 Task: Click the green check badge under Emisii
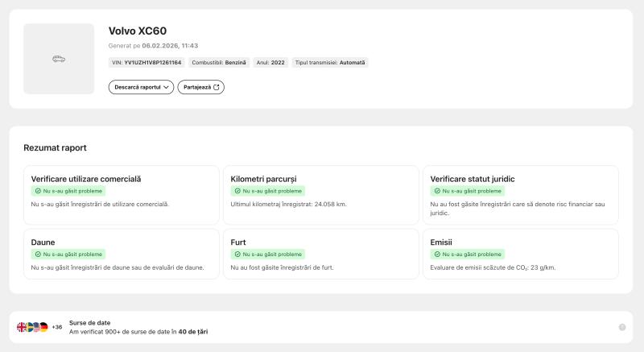(x=468, y=255)
